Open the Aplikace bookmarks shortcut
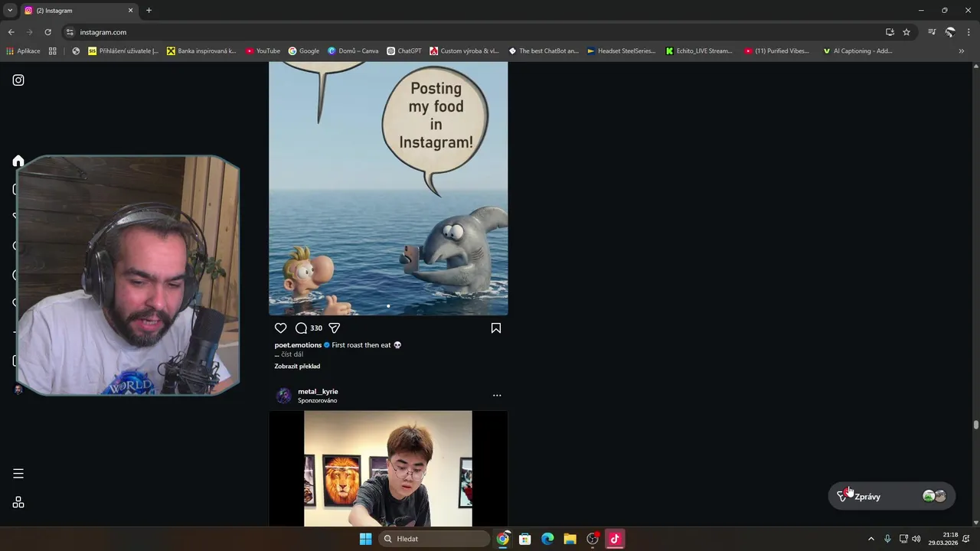980x551 pixels. click(x=23, y=51)
